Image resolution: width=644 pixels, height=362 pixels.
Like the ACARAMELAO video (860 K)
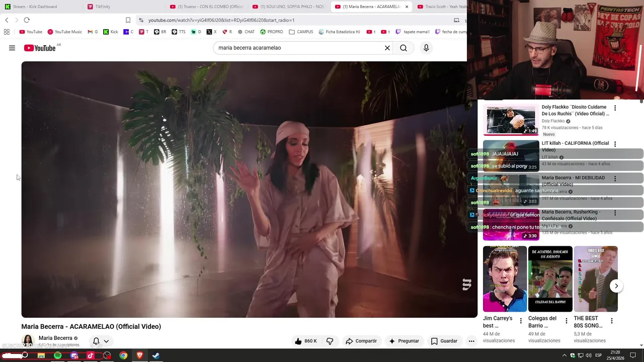coord(306,341)
